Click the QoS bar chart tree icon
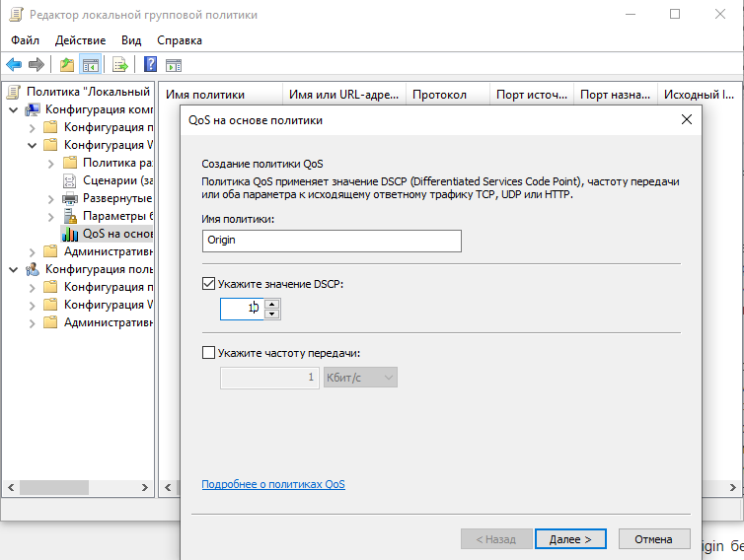This screenshot has width=744, height=560. point(70,234)
